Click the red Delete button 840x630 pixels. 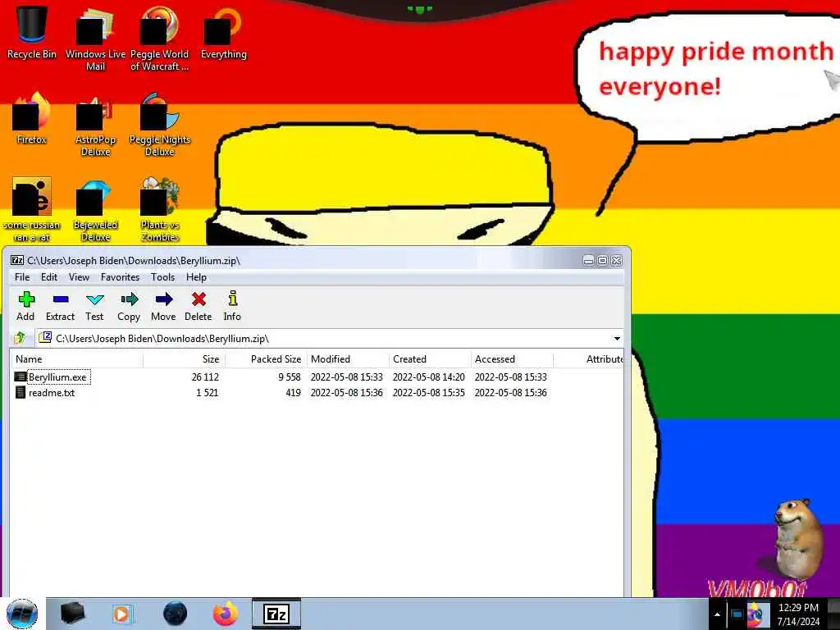tap(199, 306)
